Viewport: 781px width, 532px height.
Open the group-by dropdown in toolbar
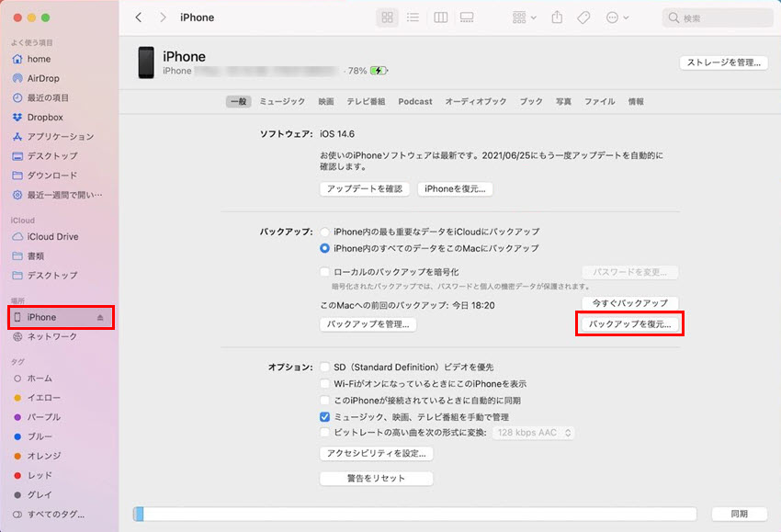tap(524, 17)
